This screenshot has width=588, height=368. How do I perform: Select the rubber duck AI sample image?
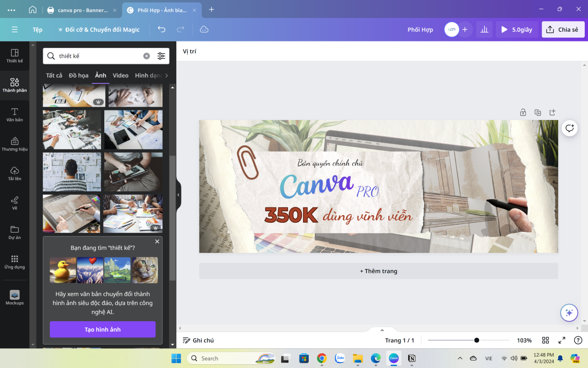coord(63,270)
